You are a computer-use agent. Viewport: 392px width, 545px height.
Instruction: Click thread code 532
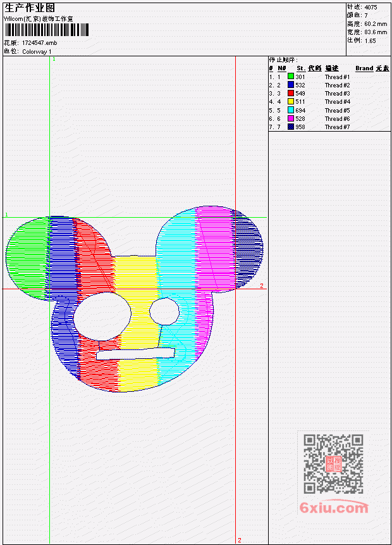tap(300, 85)
